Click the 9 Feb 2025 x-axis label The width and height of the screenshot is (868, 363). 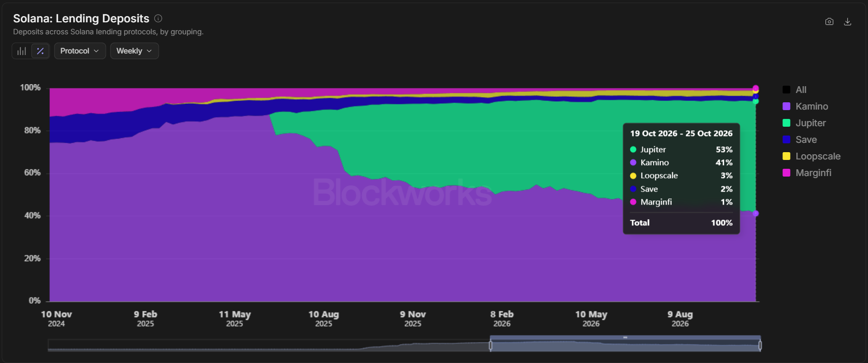[x=145, y=319]
